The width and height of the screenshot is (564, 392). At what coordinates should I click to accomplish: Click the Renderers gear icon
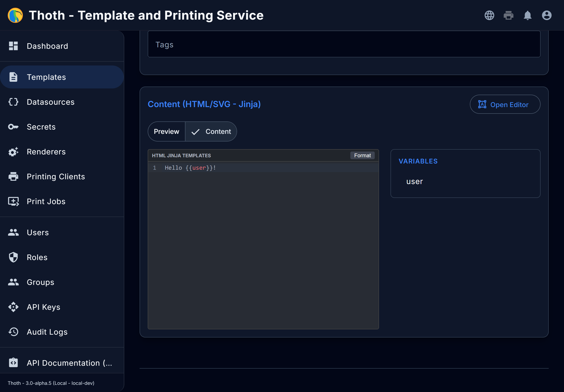coord(13,152)
